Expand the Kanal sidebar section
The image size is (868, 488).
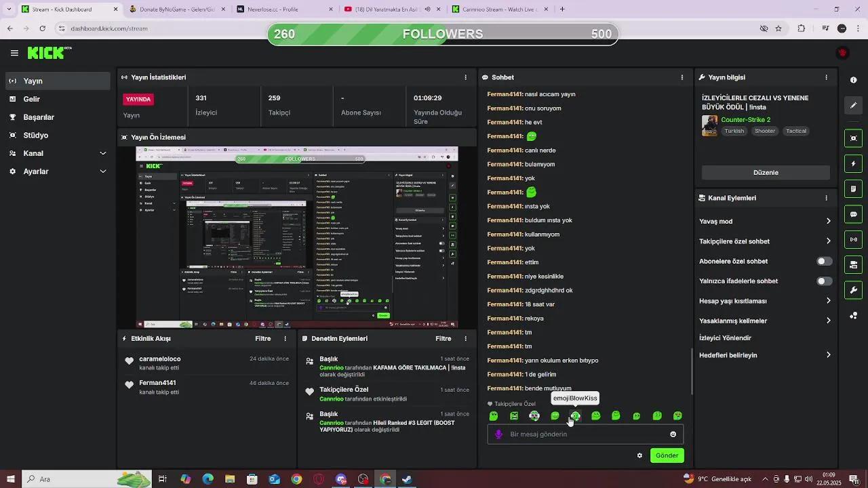point(58,153)
